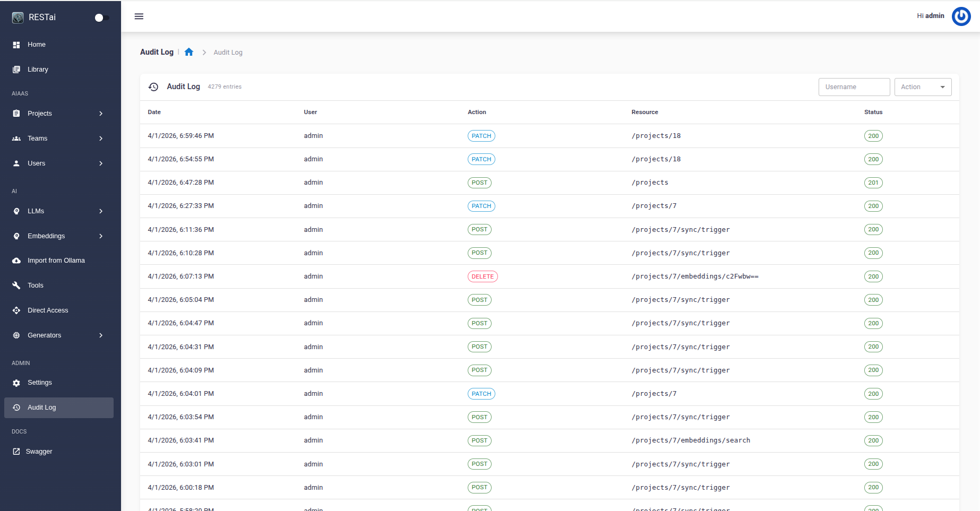Viewport: 980px width, 511px height.
Task: Expand the Generators submenu chevron
Action: pos(101,335)
